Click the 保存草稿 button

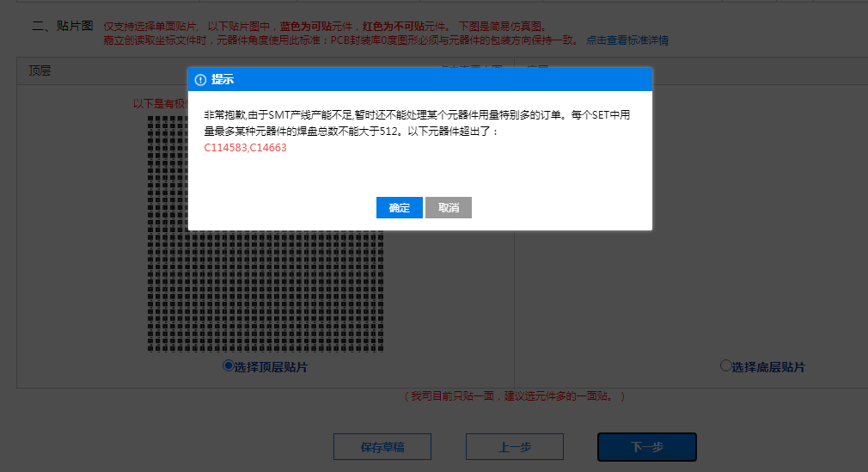click(382, 446)
